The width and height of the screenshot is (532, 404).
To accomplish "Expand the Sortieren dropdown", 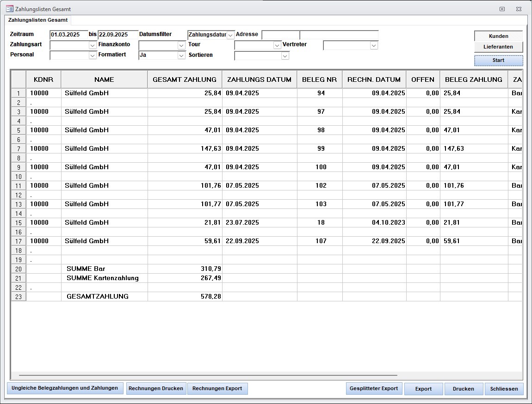I will point(285,55).
